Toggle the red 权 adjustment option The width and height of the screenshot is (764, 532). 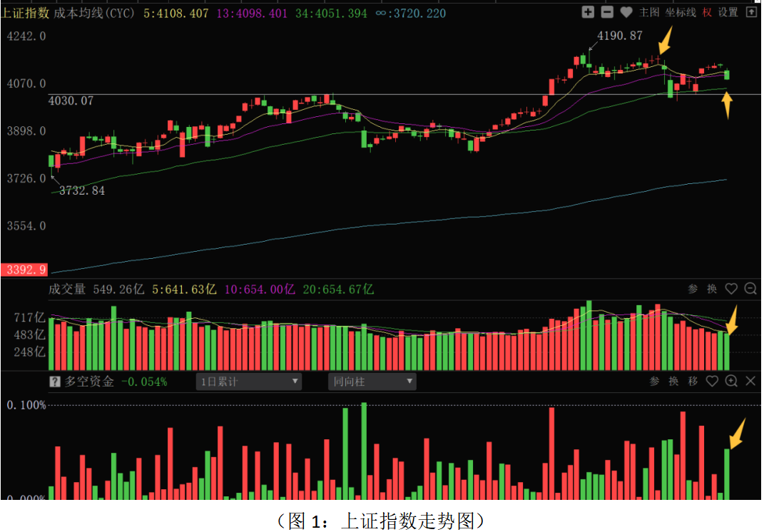coord(707,12)
